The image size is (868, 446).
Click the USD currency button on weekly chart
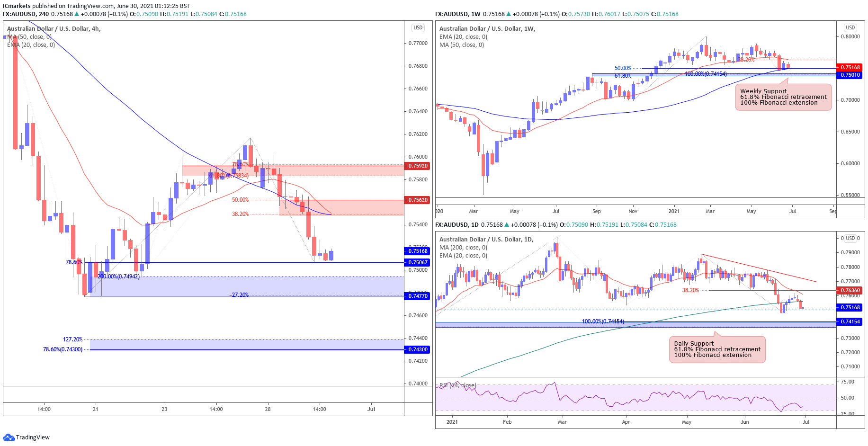click(x=850, y=28)
